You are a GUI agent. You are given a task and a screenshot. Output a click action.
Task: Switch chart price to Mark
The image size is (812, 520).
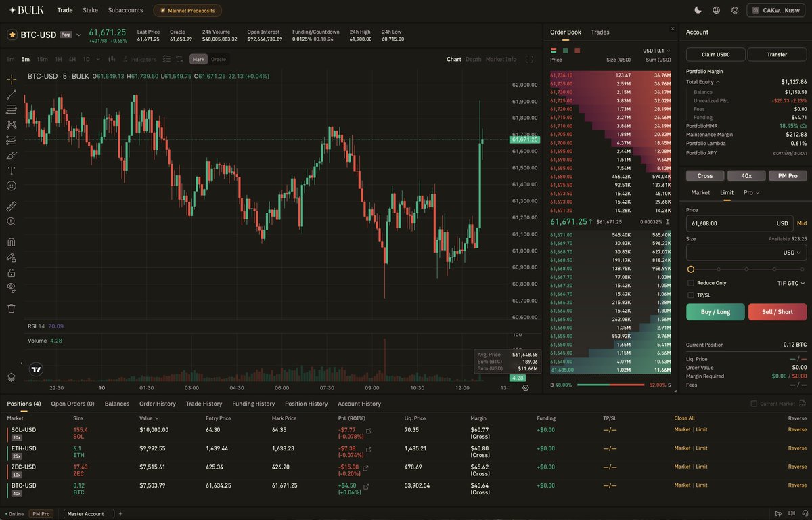click(198, 59)
